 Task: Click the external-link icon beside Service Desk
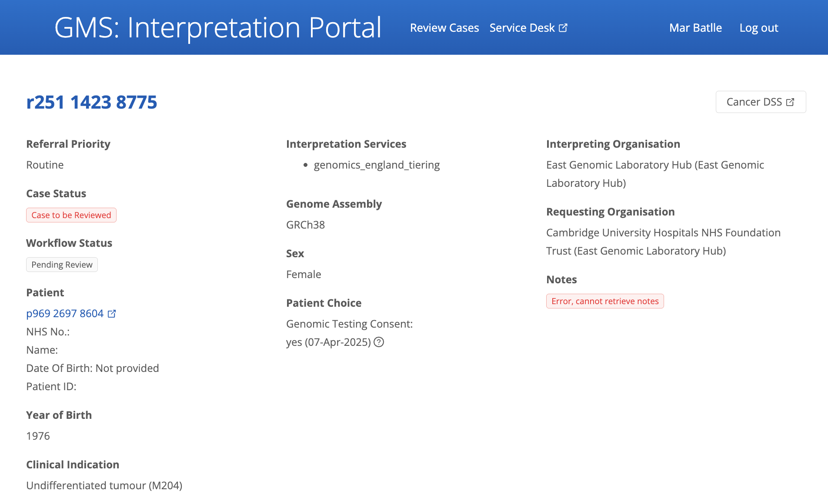[563, 28]
